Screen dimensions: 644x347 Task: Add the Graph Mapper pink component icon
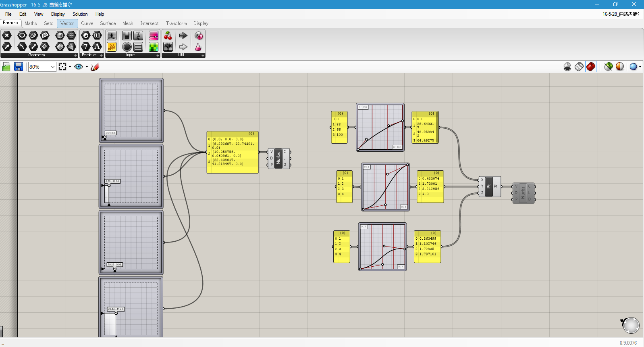[x=153, y=36]
